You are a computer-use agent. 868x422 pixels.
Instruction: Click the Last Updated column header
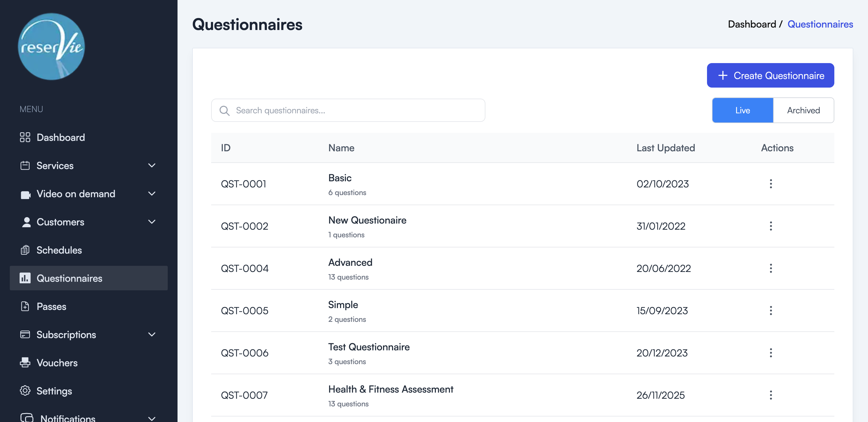pos(665,148)
